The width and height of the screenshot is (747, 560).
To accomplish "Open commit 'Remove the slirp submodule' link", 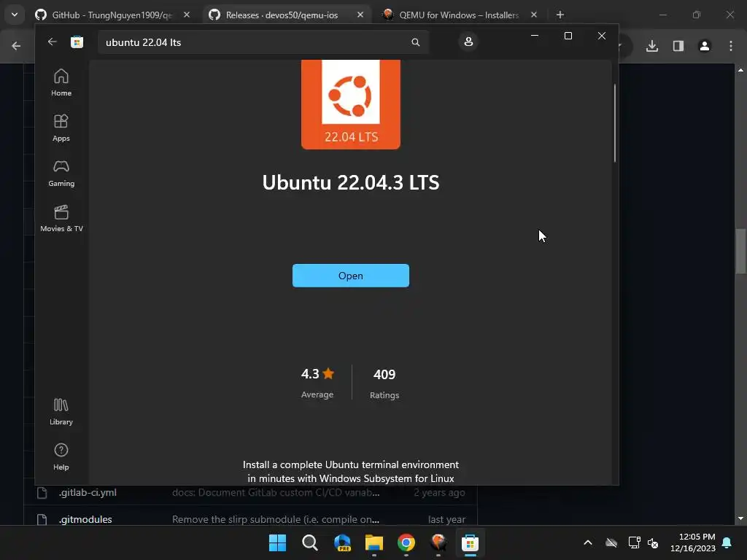I will [x=276, y=519].
